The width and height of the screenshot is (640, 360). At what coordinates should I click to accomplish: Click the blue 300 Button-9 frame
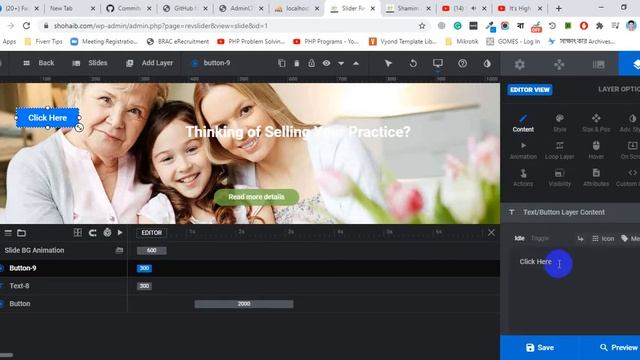coord(144,268)
